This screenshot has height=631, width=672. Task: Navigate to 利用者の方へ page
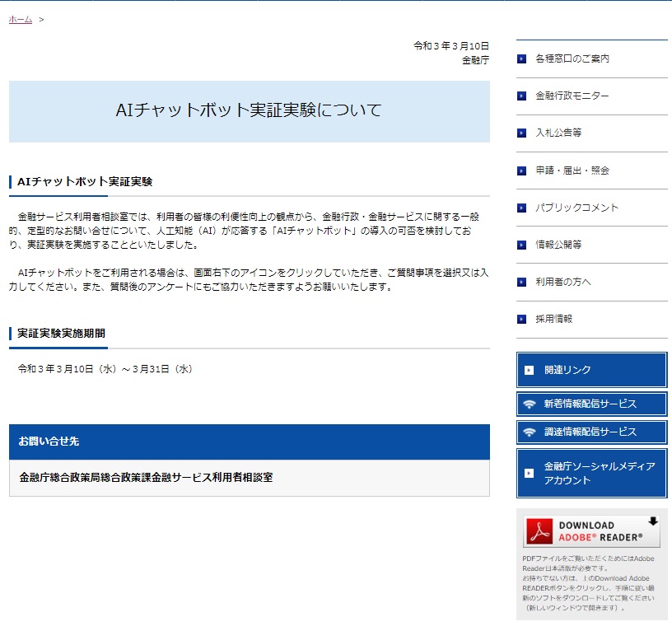point(563,282)
